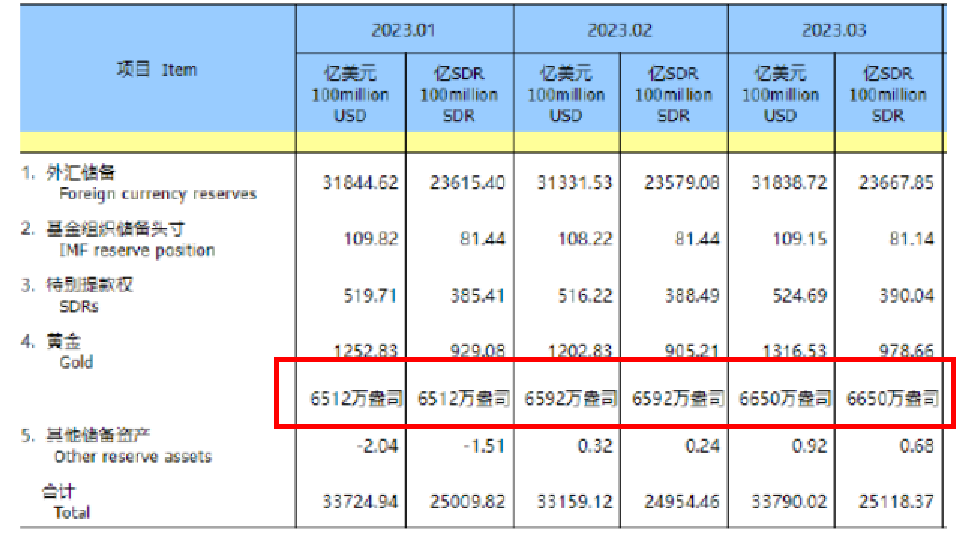Screen dimensions: 959x543
Task: Select the 2023.01 month header
Action: click(404, 31)
